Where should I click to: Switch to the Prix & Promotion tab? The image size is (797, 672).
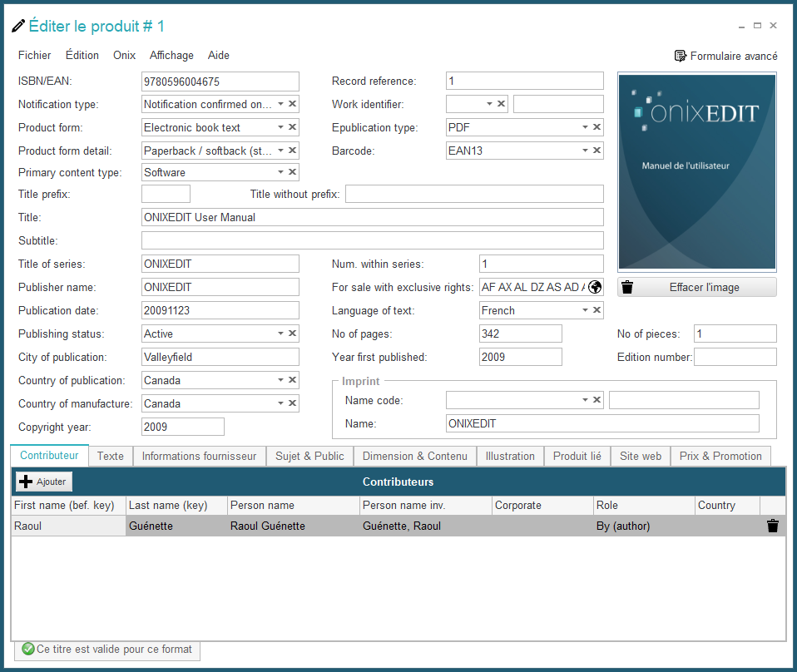click(720, 456)
